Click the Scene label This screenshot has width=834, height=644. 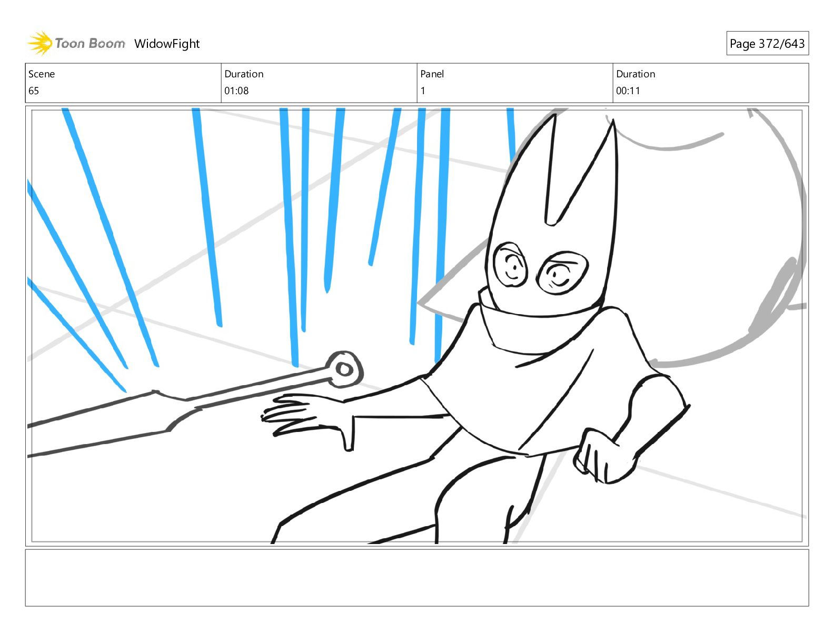pos(42,74)
